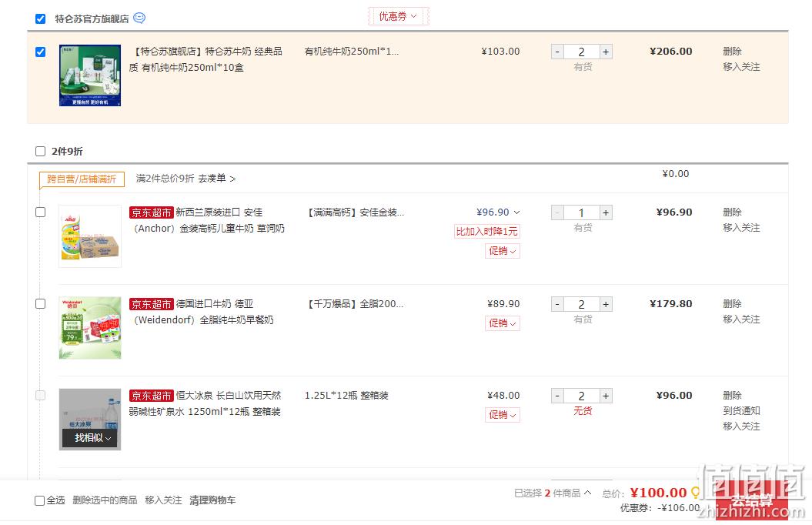
Task: Open the Weidendorf milk product thumbnail
Action: pos(90,328)
